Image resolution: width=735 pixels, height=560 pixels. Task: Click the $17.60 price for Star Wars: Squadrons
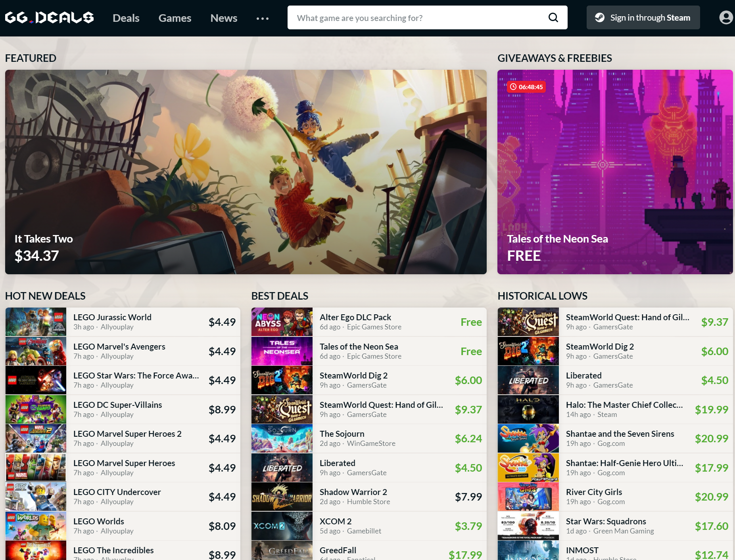coord(712,526)
